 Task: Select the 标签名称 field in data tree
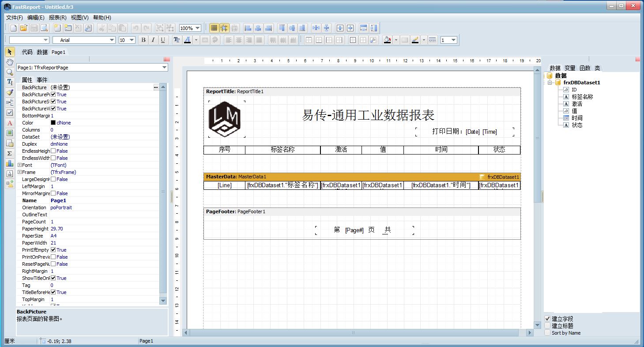point(582,97)
